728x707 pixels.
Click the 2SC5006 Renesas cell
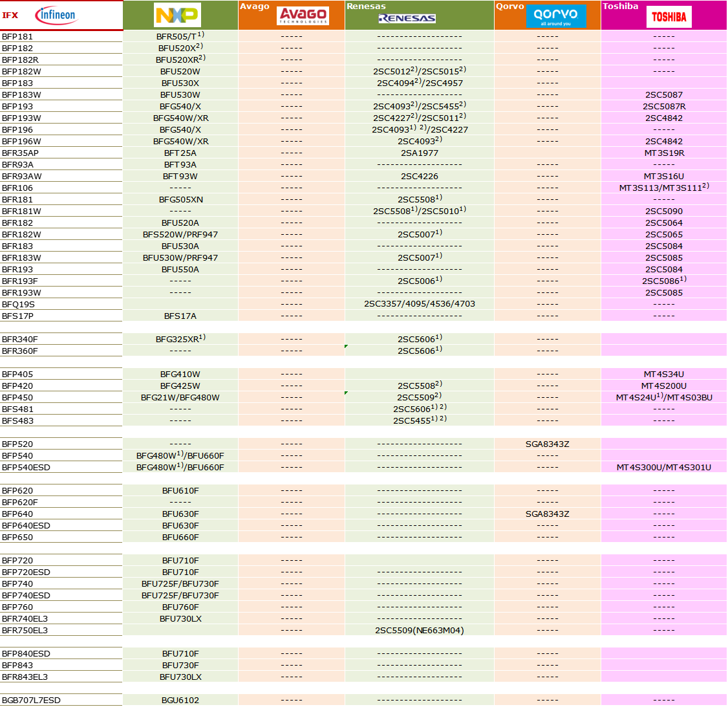coord(420,280)
